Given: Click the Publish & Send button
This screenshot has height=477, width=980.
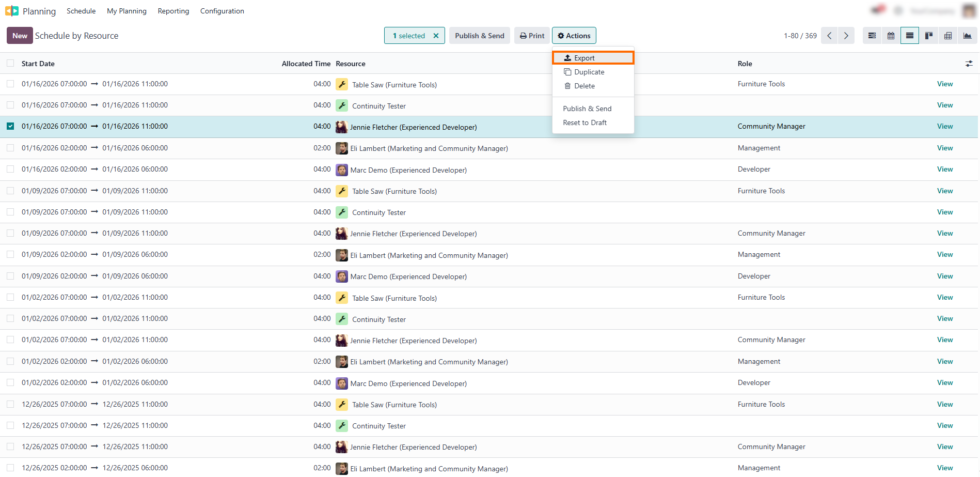Looking at the screenshot, I should [x=479, y=36].
